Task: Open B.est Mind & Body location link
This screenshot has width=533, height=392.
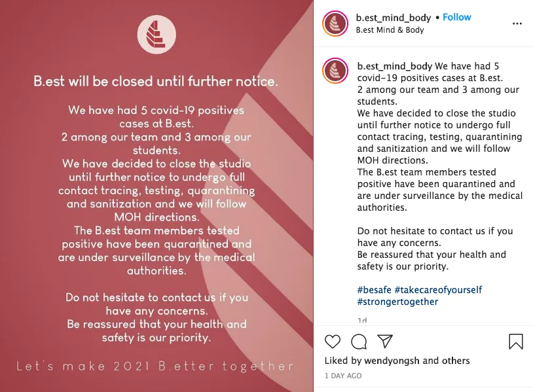Action: pos(390,29)
